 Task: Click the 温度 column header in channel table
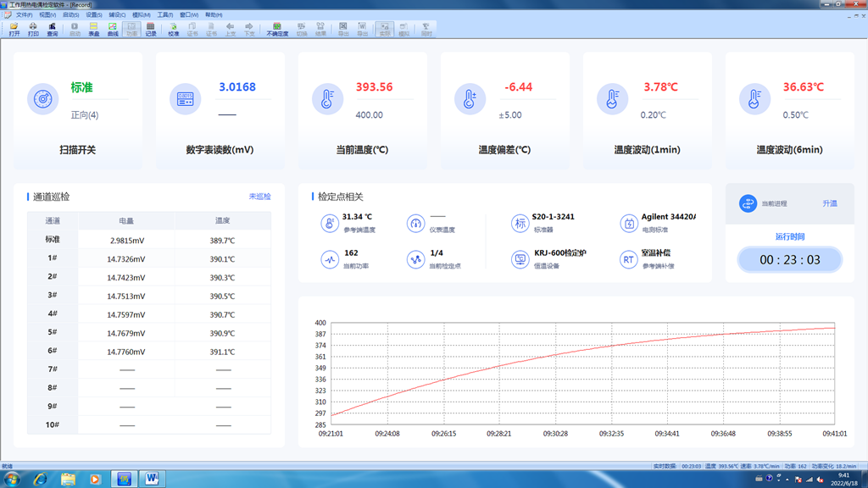point(223,221)
